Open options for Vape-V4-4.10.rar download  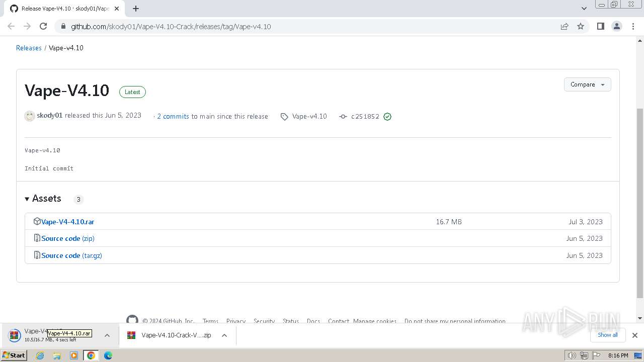point(107,335)
